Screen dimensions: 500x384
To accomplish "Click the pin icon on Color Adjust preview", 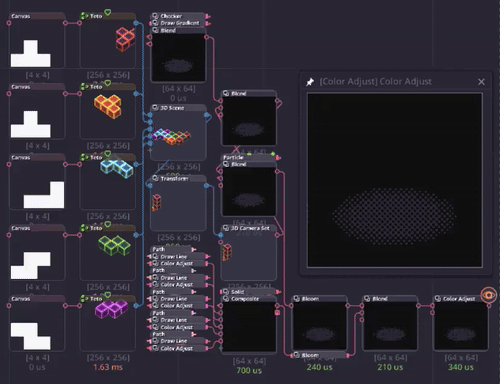I will (310, 82).
